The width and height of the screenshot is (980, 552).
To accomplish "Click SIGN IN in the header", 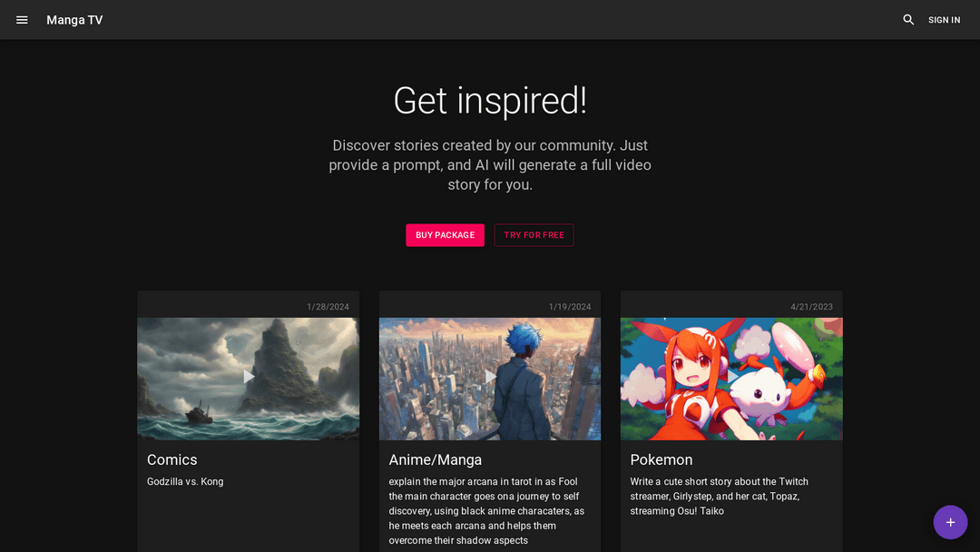I will point(944,20).
